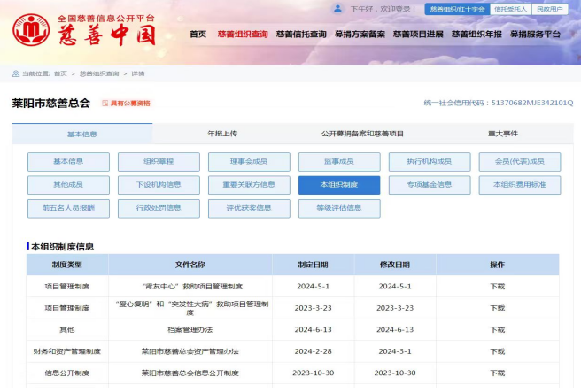Screen dimensions: 581x392
Task: Switch to the 年报上传 tab
Action: point(222,134)
